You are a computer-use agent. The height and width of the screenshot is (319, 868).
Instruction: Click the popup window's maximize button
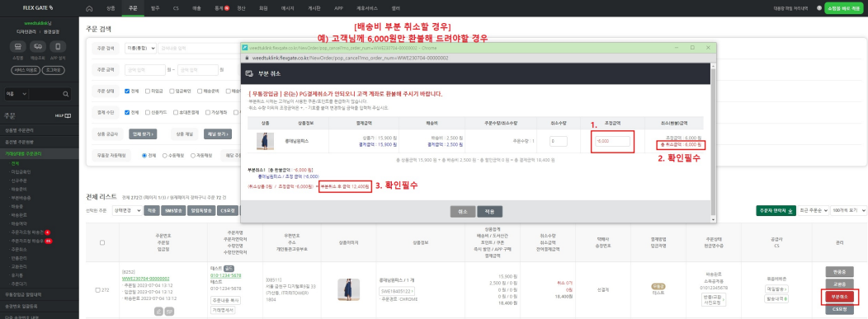pos(692,48)
